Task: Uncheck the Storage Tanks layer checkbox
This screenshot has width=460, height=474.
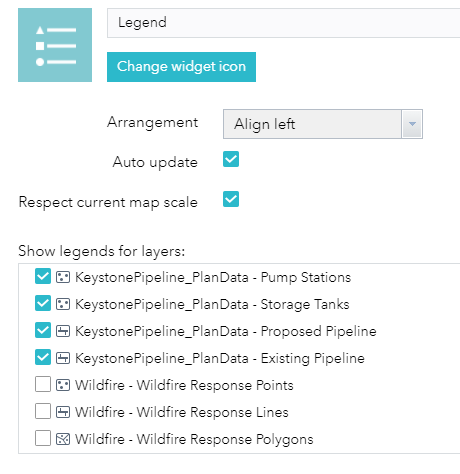Action: click(x=43, y=303)
